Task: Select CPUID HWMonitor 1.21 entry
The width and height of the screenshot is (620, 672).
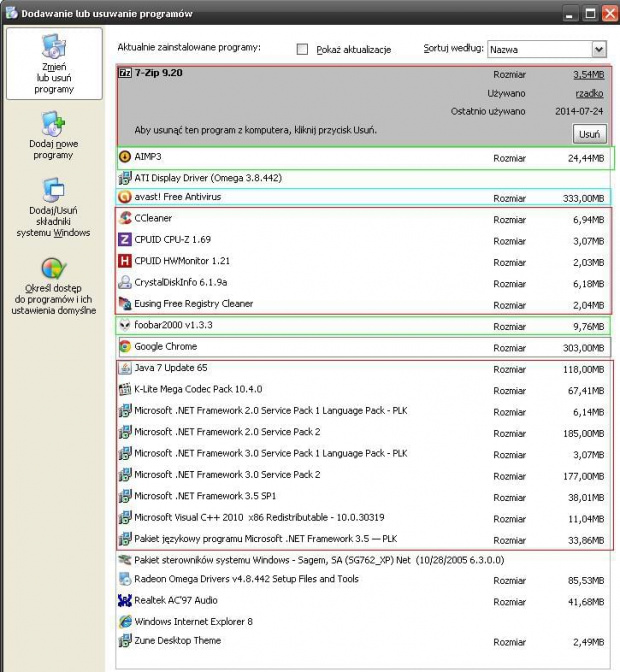Action: click(364, 261)
